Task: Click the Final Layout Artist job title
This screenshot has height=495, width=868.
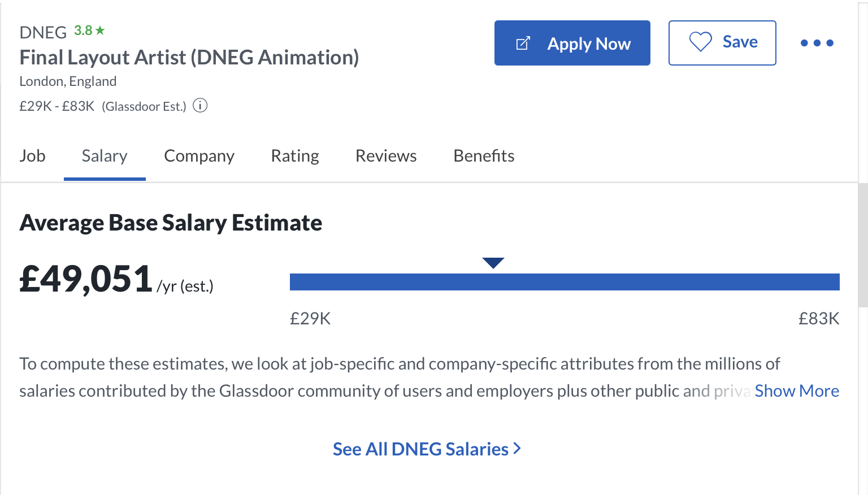Action: click(189, 58)
